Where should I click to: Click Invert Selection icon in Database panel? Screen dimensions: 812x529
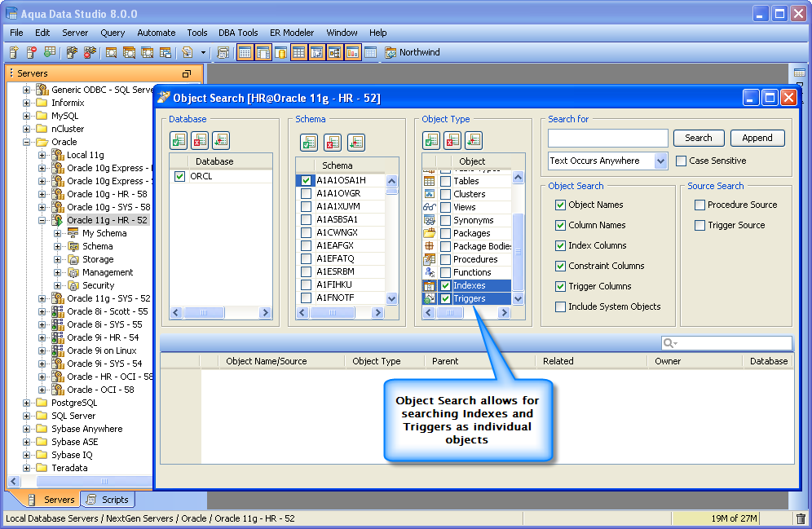click(221, 140)
